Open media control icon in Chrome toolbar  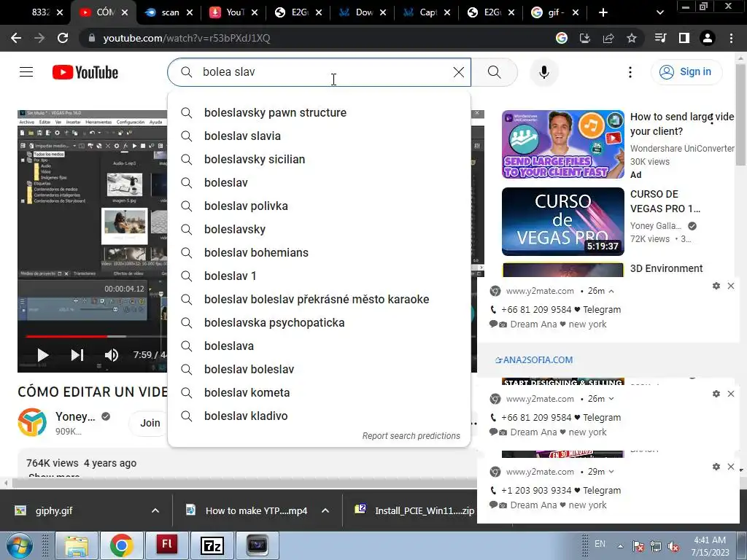[660, 38]
